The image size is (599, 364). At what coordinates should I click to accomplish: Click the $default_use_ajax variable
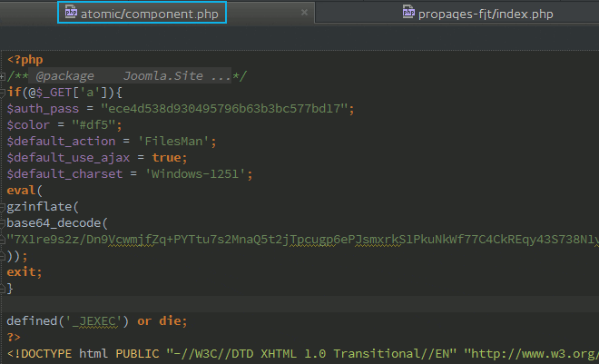click(68, 158)
